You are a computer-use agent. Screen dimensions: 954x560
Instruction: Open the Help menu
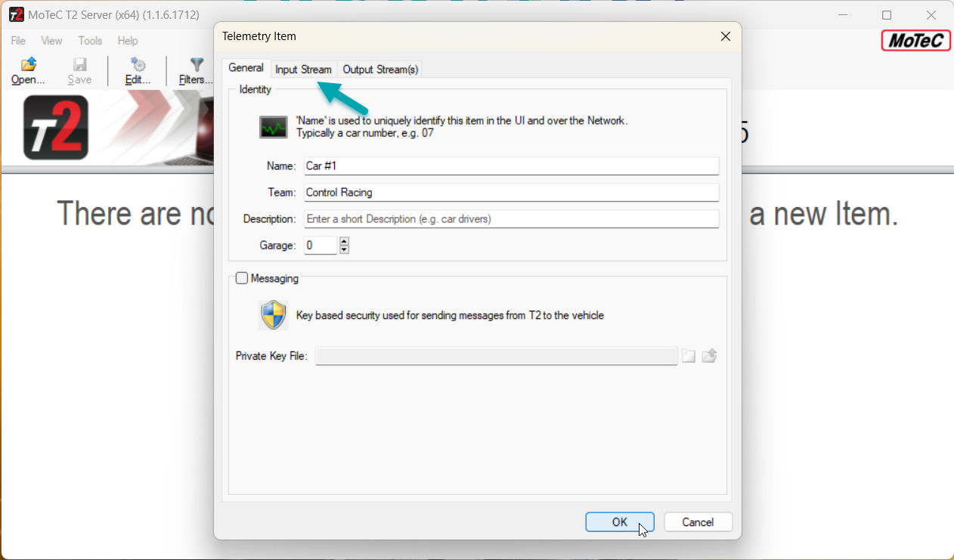pyautogui.click(x=128, y=41)
